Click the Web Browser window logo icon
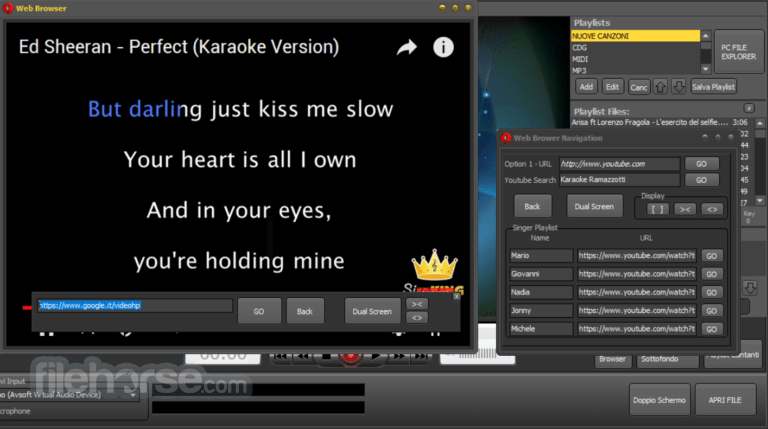Screen dimensions: 768x429 8,8
